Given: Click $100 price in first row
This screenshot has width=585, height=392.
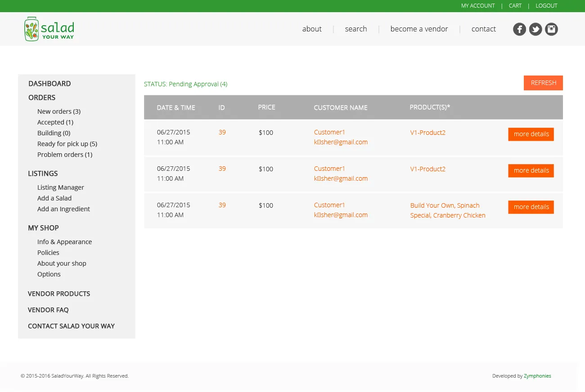Looking at the screenshot, I should pyautogui.click(x=266, y=133).
